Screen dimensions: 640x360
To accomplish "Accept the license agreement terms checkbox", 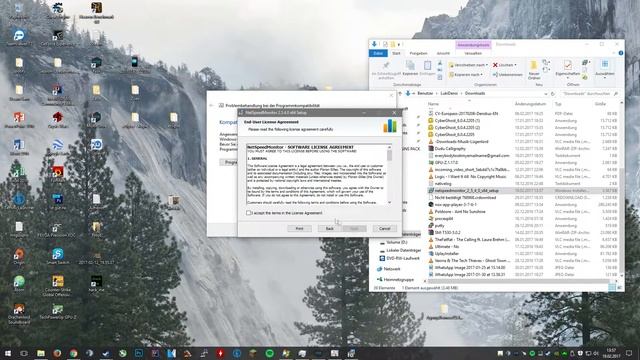I will pos(249,213).
